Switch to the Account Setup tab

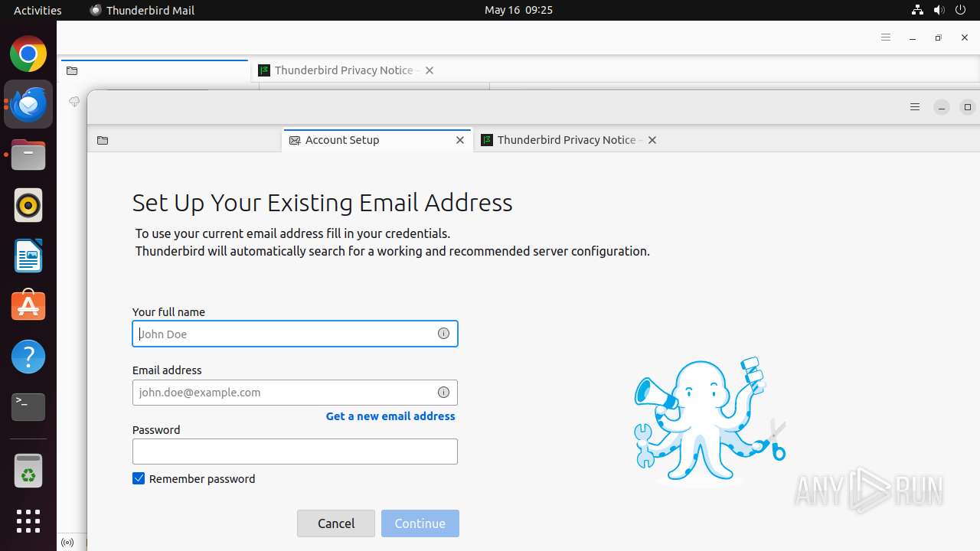coord(377,140)
